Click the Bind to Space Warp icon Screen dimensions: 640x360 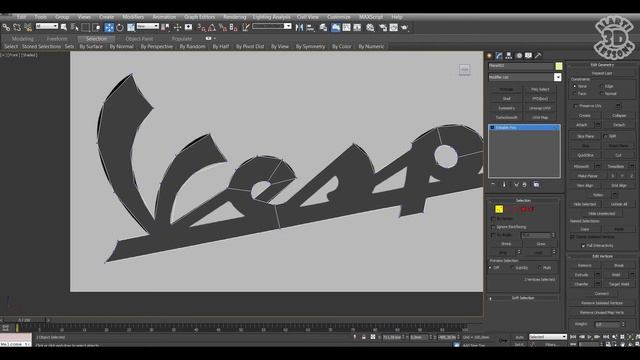pos(28,27)
